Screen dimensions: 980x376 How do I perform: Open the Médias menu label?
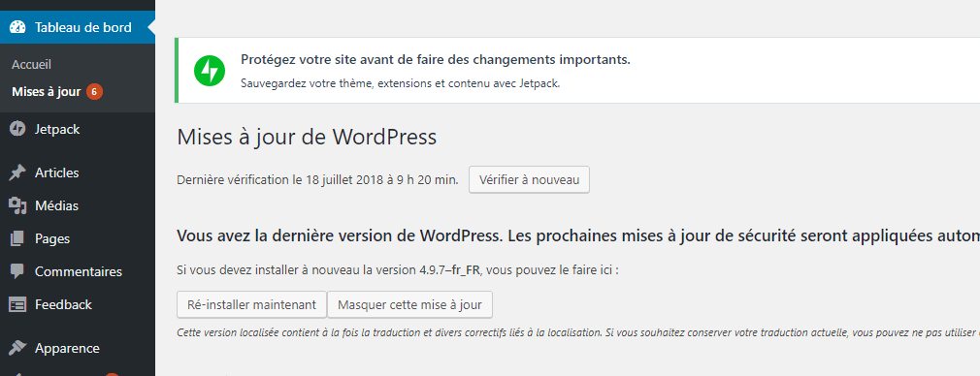tap(57, 205)
